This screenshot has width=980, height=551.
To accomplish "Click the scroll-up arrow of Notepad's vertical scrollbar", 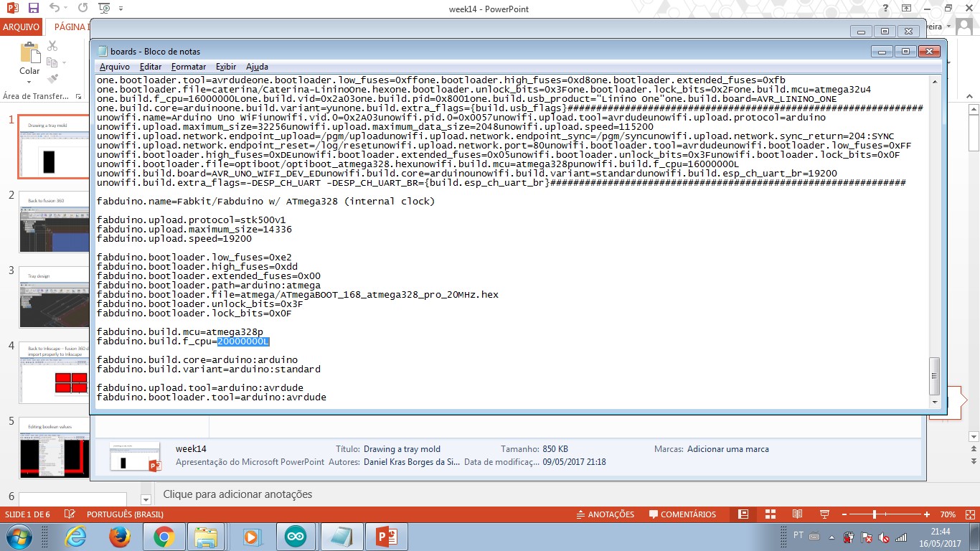I will coord(934,81).
